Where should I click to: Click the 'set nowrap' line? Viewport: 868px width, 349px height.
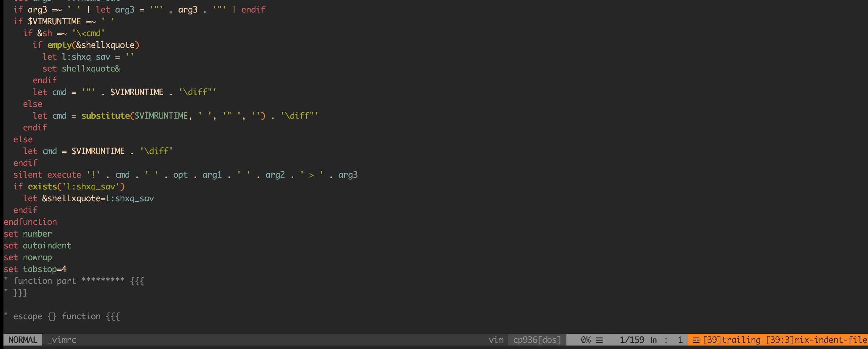point(28,257)
